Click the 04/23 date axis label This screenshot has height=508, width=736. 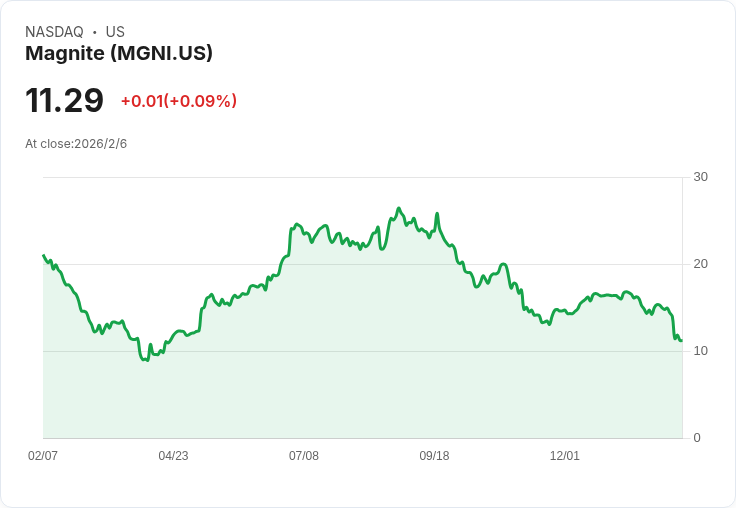[173, 456]
